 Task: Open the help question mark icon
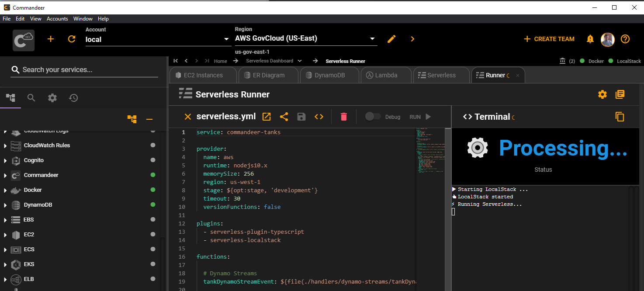(625, 39)
